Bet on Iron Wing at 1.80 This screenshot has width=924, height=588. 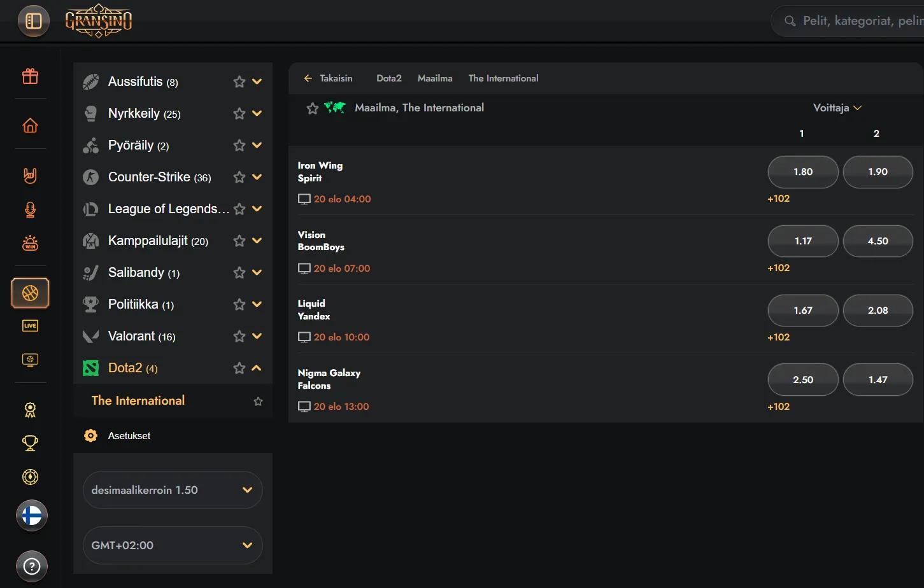pyautogui.click(x=803, y=172)
